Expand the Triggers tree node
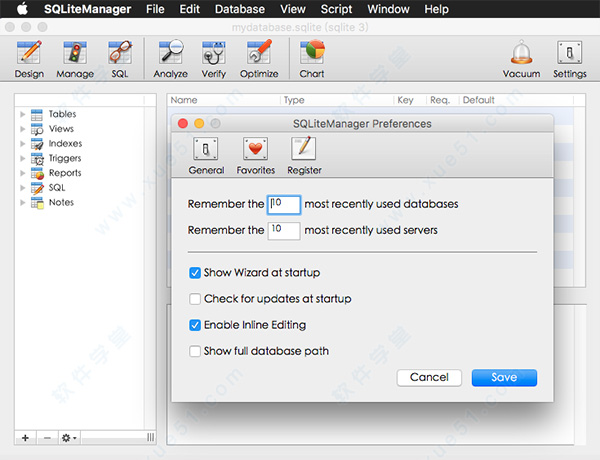This screenshot has width=600, height=460. click(23, 158)
